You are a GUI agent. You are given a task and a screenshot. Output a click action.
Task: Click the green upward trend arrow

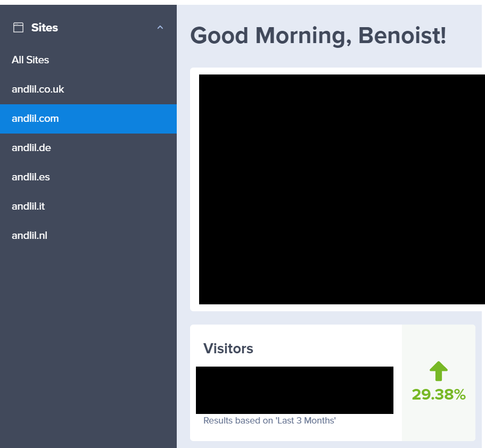tap(438, 371)
